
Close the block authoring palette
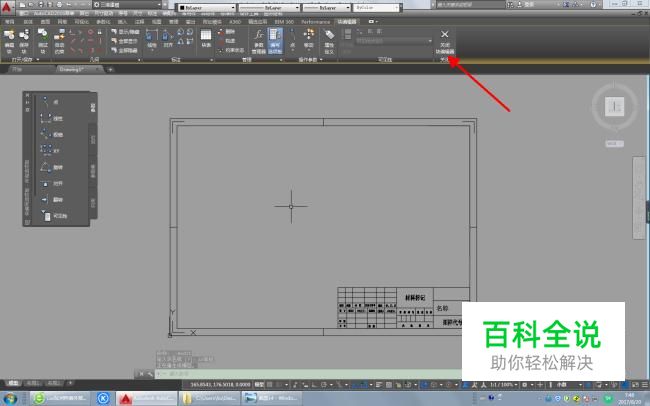(x=28, y=95)
